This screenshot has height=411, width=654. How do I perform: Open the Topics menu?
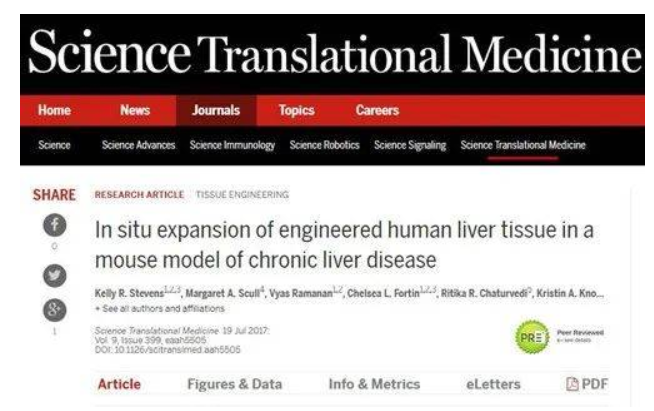coord(297,110)
